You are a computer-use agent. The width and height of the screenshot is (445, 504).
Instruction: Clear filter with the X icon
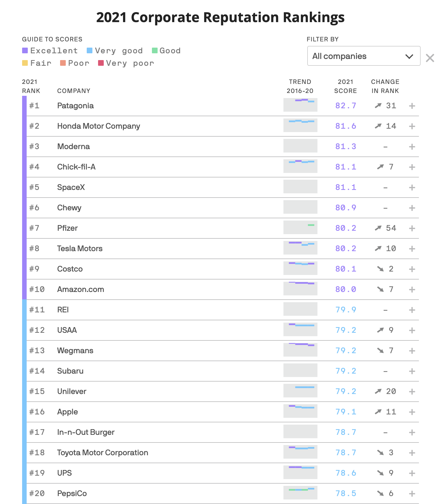tap(430, 58)
